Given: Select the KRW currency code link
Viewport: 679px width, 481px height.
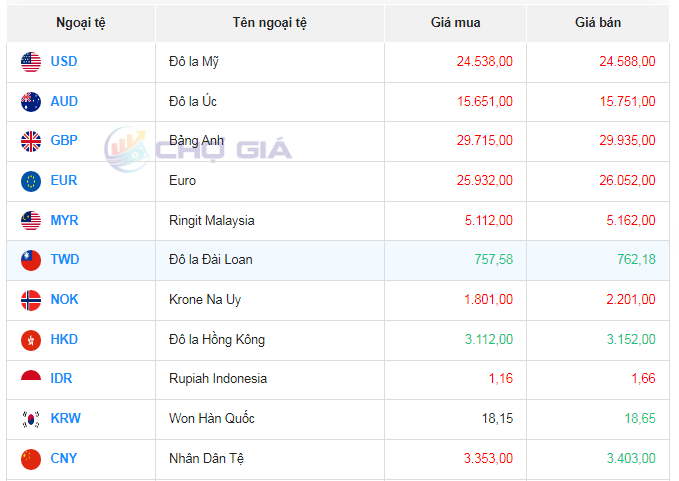Looking at the screenshot, I should click(x=66, y=419).
